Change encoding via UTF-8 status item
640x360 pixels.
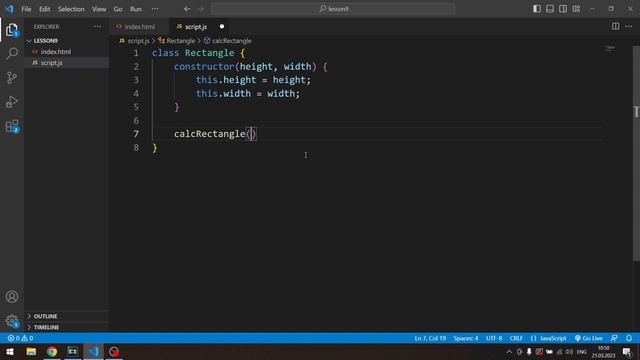point(494,338)
